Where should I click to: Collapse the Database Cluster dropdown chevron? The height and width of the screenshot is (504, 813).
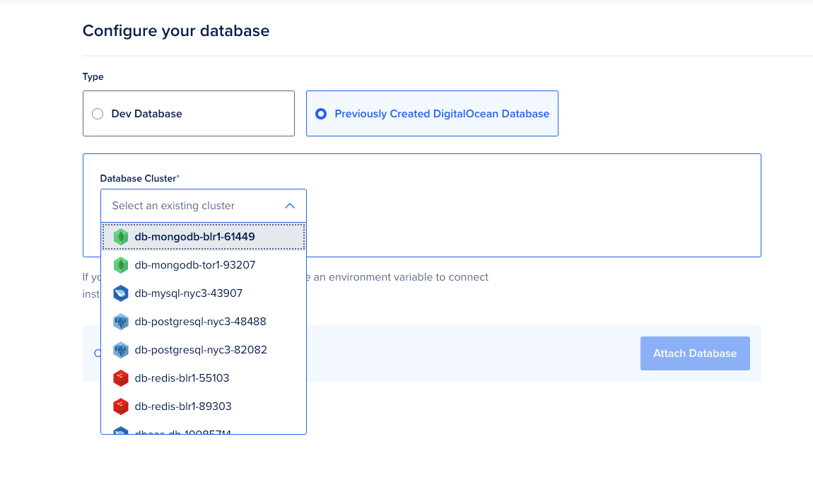[290, 206]
